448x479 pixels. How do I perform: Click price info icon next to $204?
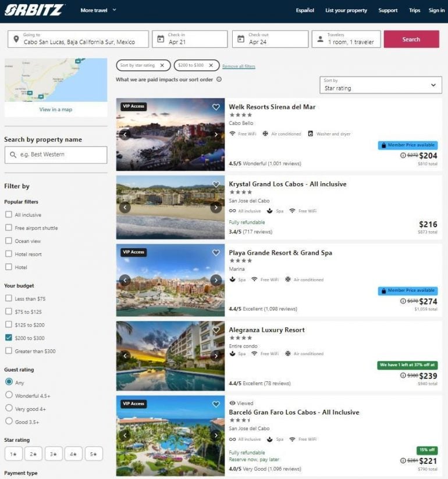[x=403, y=156]
